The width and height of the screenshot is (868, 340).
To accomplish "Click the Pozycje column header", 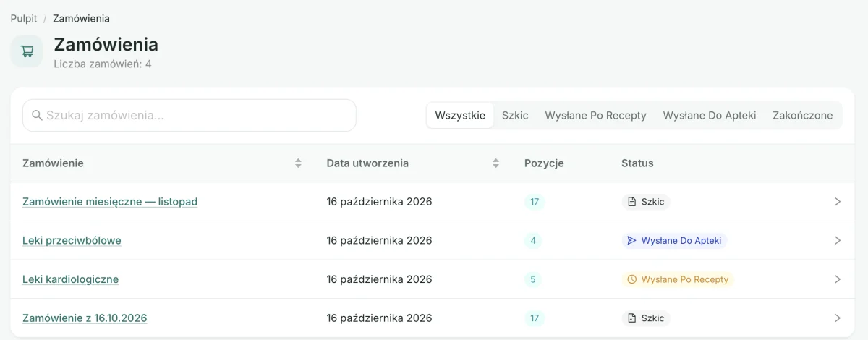I will [x=544, y=163].
